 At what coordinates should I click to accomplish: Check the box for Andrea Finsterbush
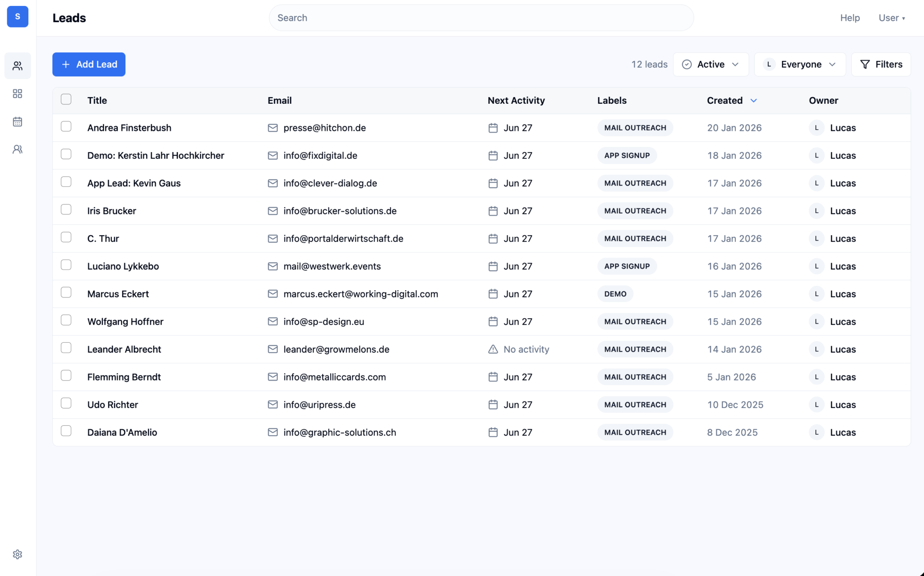tap(66, 126)
